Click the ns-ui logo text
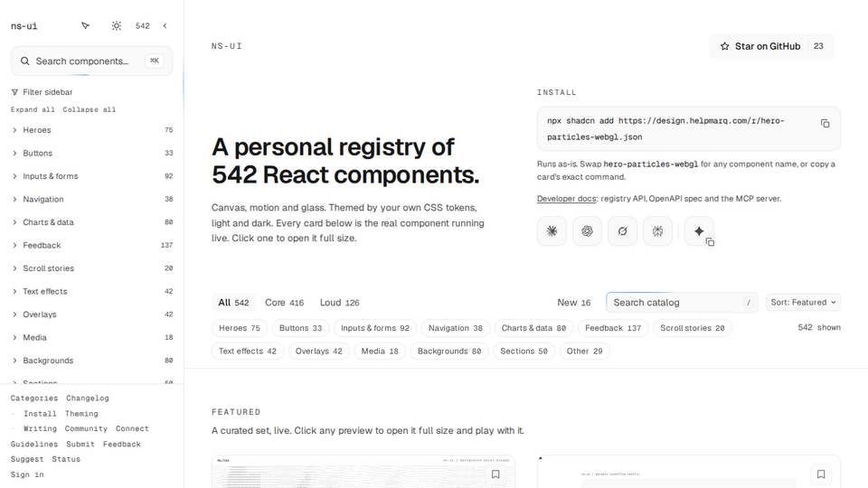Screen dimensions: 868x488 (x=24, y=26)
